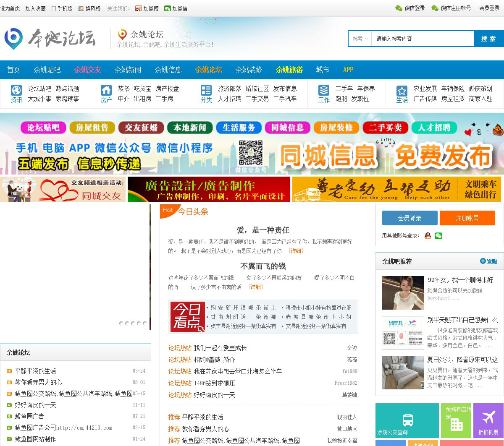The height and width of the screenshot is (446, 504).
Task: Open the APP nav tab
Action: coord(348,70)
